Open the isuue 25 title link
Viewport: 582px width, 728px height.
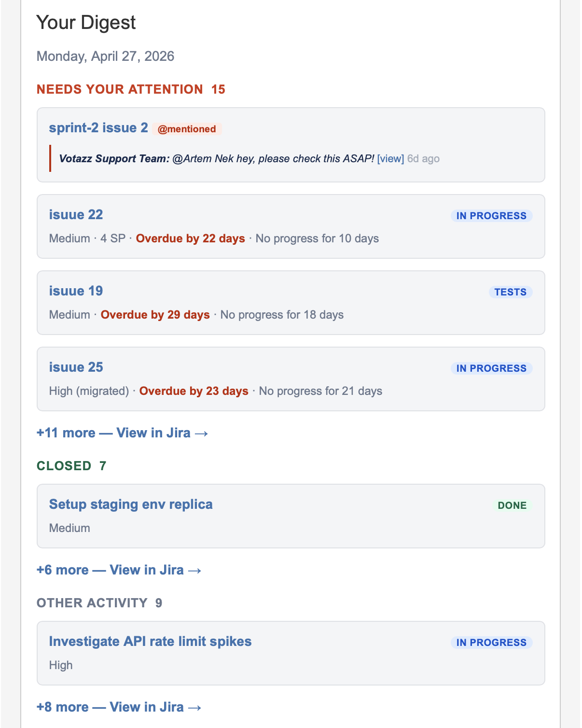[76, 367]
